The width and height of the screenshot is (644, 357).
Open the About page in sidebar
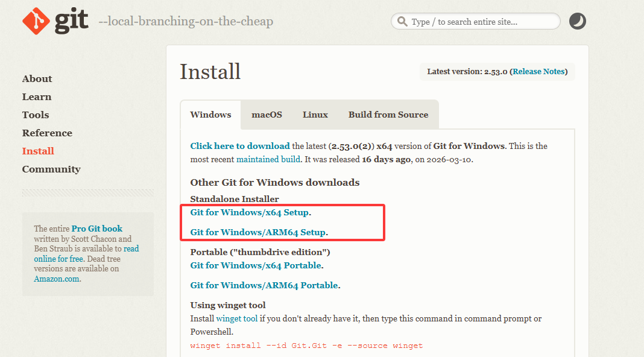point(37,78)
